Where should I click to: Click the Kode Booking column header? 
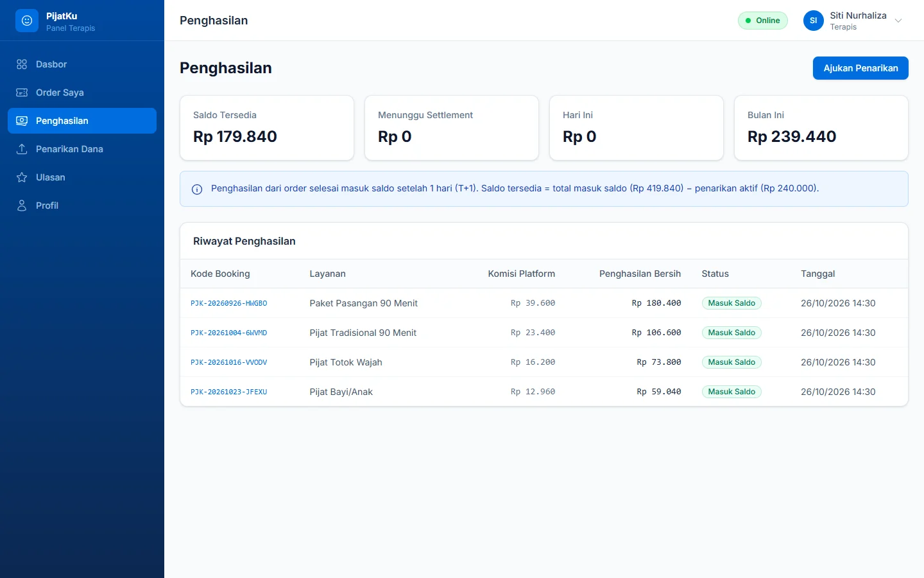click(x=220, y=274)
